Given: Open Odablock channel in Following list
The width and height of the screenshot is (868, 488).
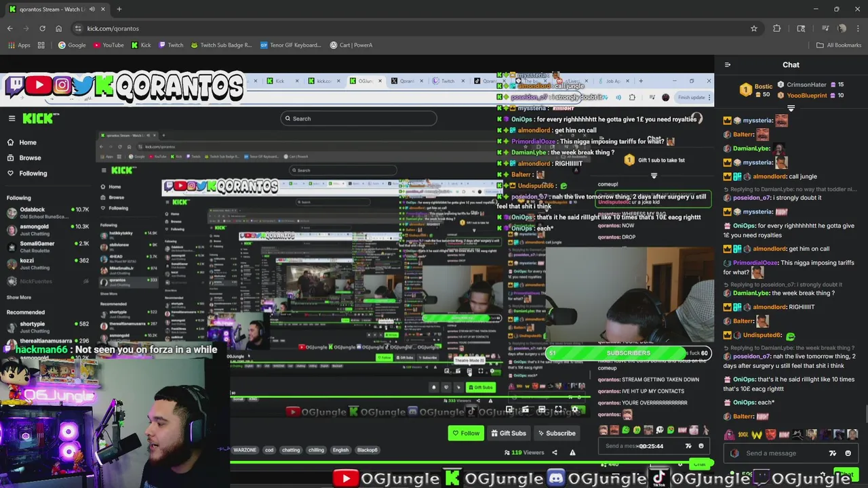Looking at the screenshot, I should (47, 213).
